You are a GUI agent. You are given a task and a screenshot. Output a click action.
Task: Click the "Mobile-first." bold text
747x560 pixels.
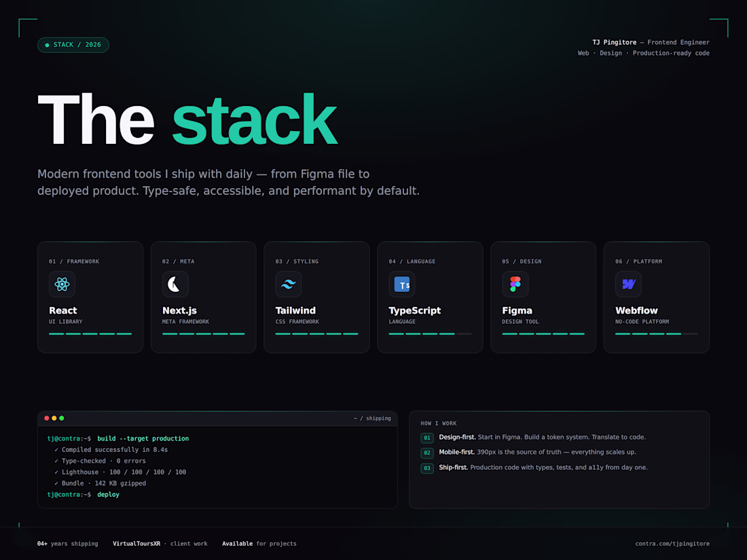pyautogui.click(x=456, y=452)
